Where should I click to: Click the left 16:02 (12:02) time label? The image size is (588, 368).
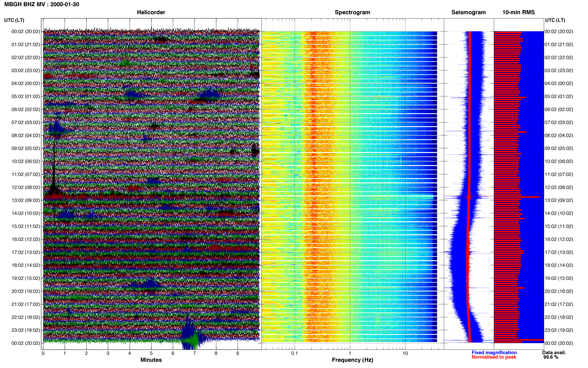pos(26,239)
